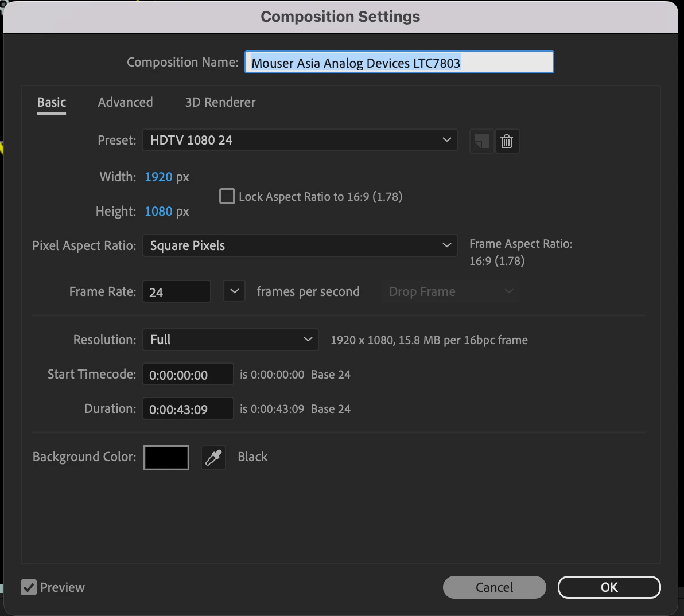
Task: Toggle the Preview checkbox
Action: tap(29, 587)
